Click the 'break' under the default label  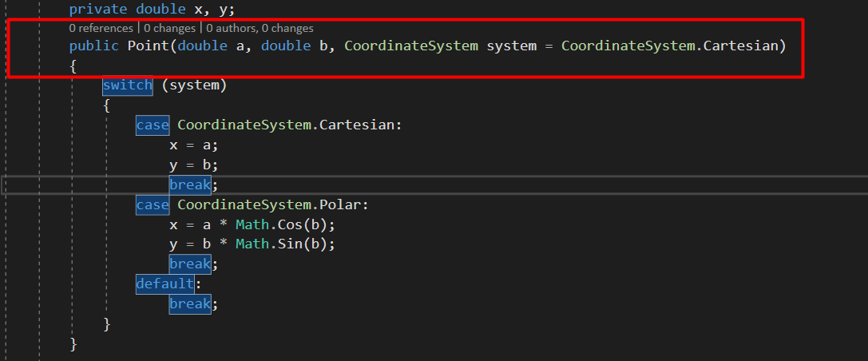[x=190, y=304]
